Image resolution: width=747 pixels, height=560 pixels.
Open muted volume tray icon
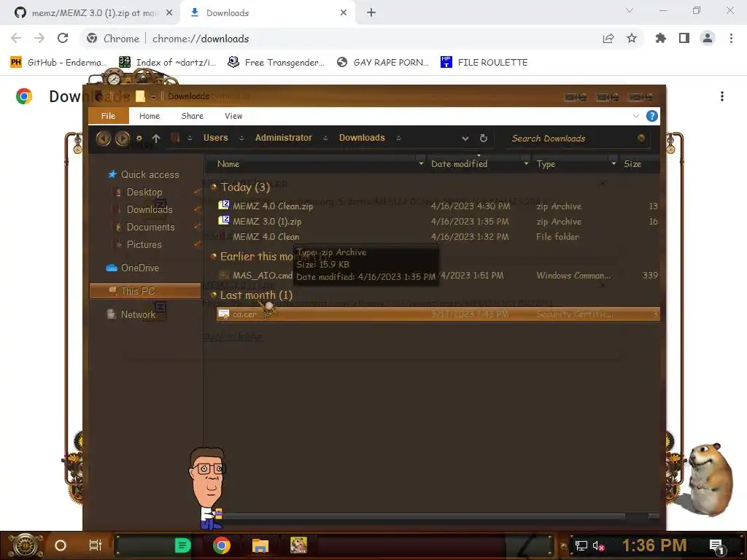[x=598, y=545]
